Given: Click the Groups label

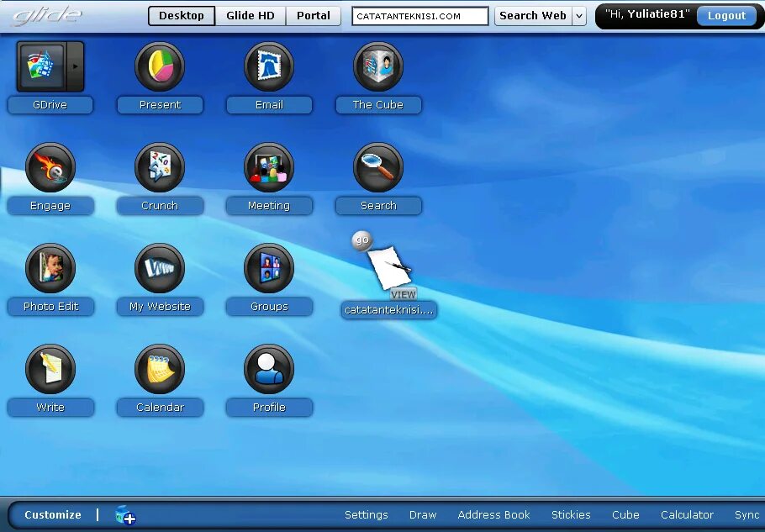Looking at the screenshot, I should (269, 307).
